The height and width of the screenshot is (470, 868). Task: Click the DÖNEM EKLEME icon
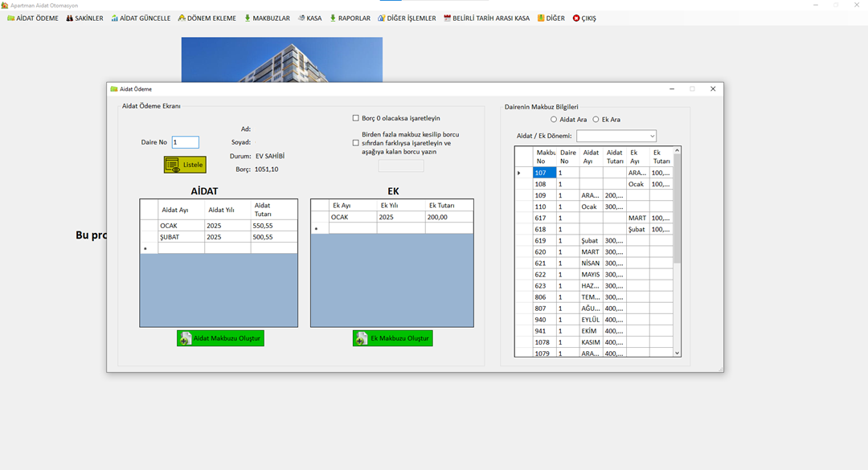coord(182,18)
